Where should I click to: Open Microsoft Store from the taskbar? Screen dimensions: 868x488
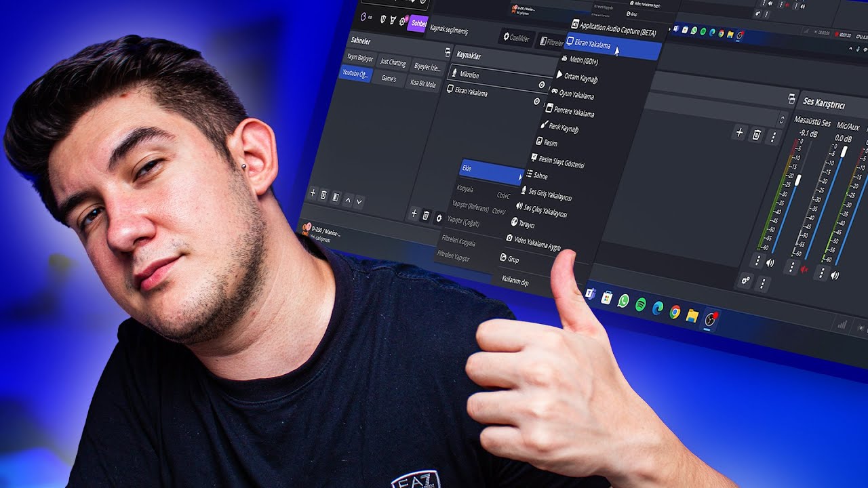606,297
